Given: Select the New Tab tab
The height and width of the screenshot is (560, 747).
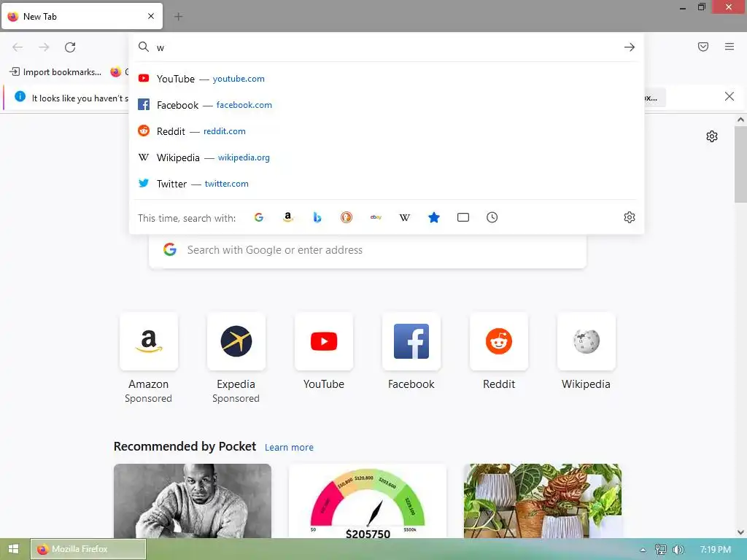Looking at the screenshot, I should coord(82,16).
